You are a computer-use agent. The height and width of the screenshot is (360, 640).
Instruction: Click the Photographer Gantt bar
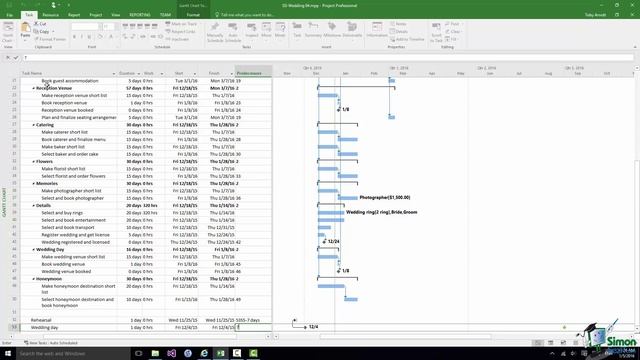click(348, 198)
